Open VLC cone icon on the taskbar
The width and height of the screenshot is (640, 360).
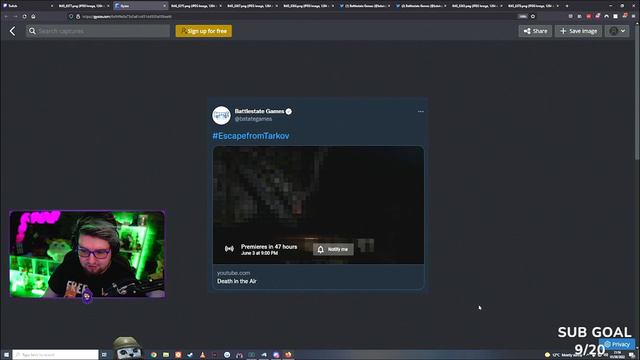pyautogui.click(x=202, y=355)
